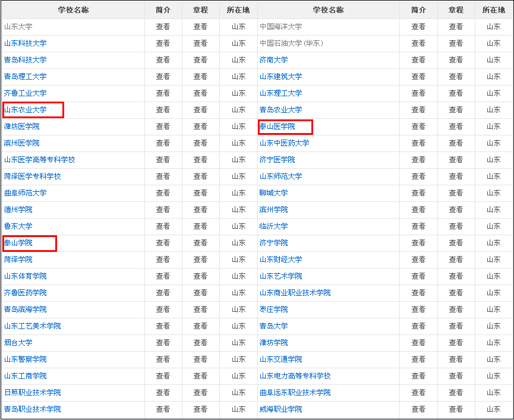Select the left 学校名称 column header

[74, 10]
